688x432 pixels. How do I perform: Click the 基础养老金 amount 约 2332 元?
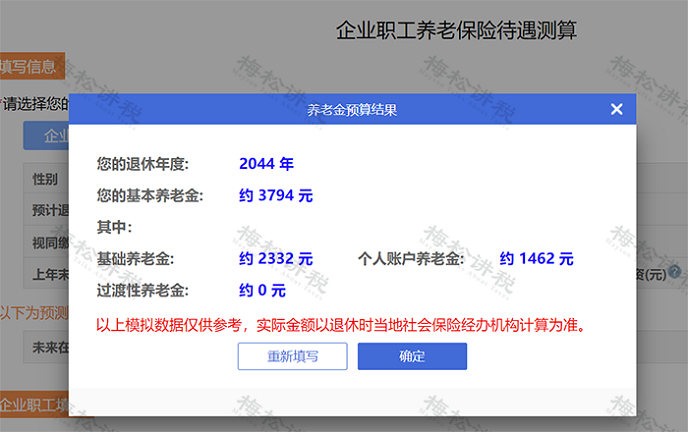click(276, 259)
